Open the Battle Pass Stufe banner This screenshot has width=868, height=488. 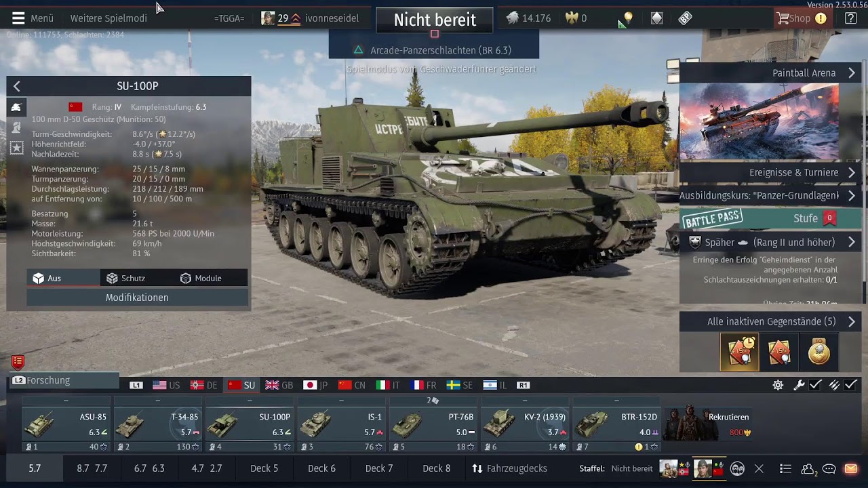770,218
